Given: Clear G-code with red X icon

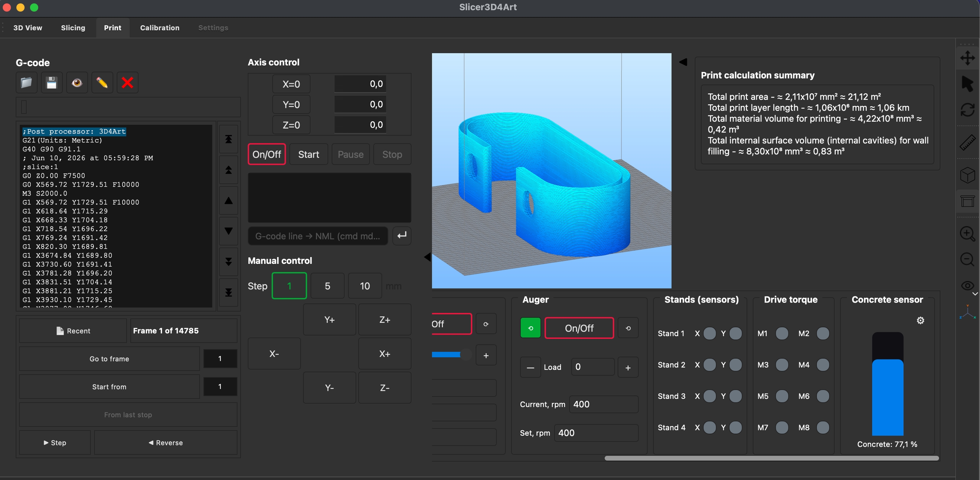Looking at the screenshot, I should 127,83.
